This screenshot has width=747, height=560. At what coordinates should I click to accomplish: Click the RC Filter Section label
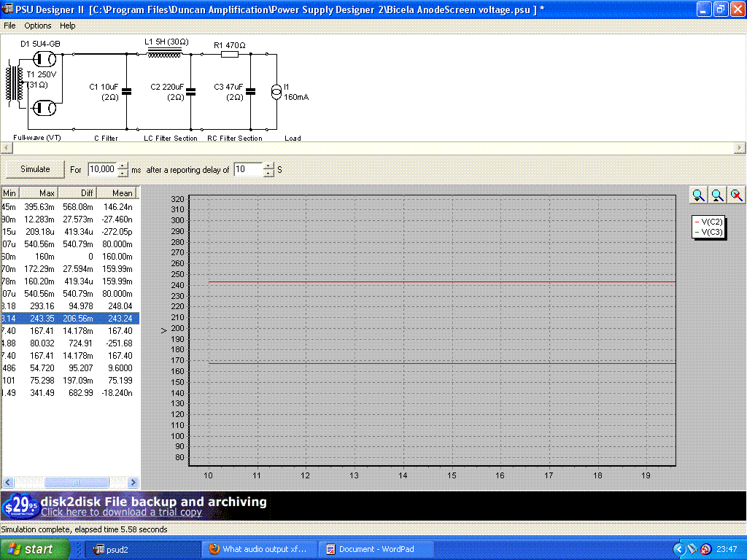235,138
